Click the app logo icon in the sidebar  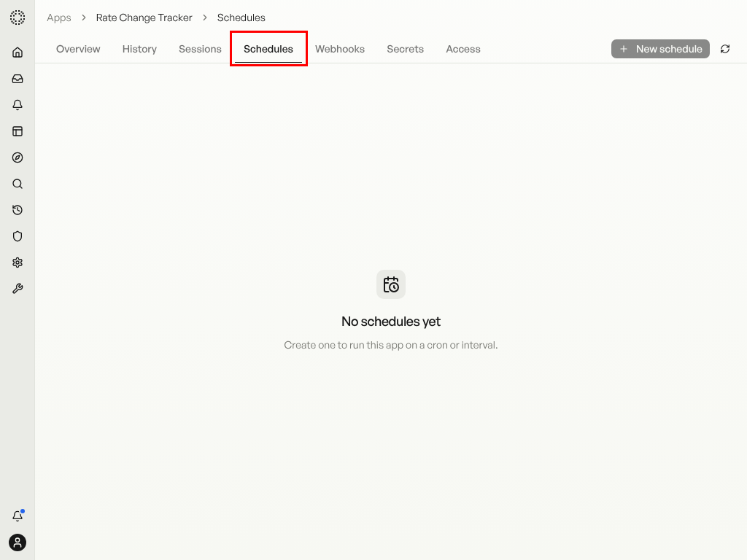tap(18, 17)
